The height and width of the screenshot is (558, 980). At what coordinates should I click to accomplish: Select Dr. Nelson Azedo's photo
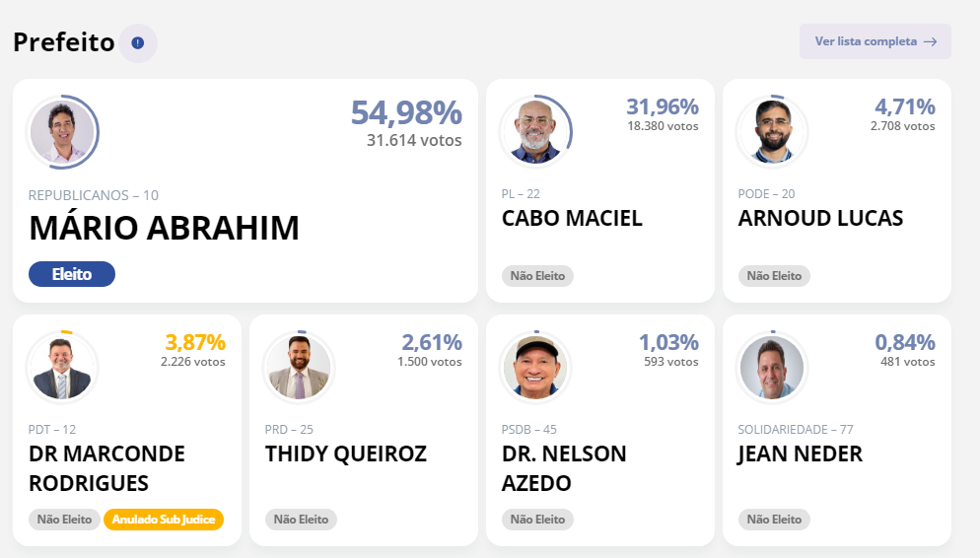point(535,368)
